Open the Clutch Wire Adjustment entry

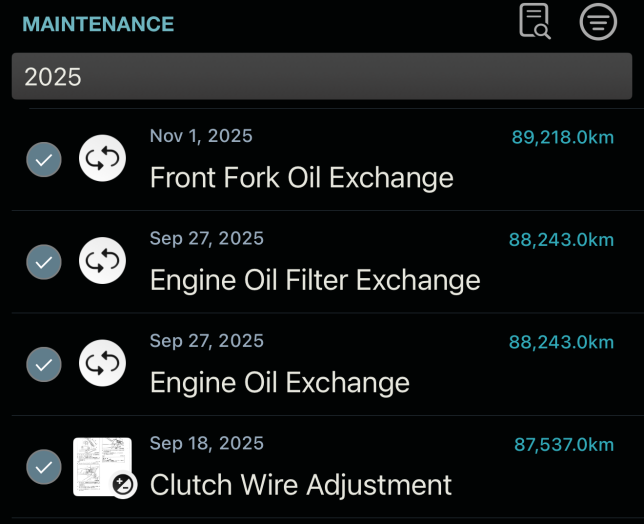[x=300, y=485]
